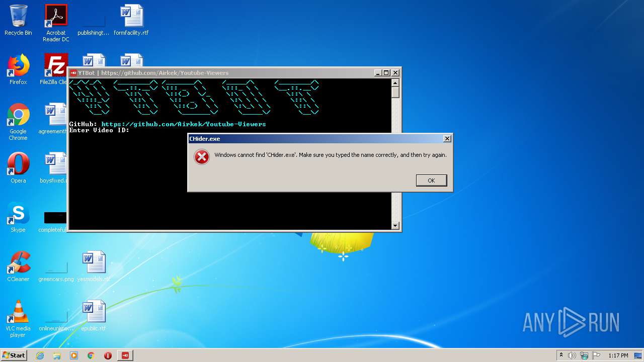Click the red error icon in the dialog
This screenshot has height=362, width=644.
pyautogui.click(x=202, y=157)
